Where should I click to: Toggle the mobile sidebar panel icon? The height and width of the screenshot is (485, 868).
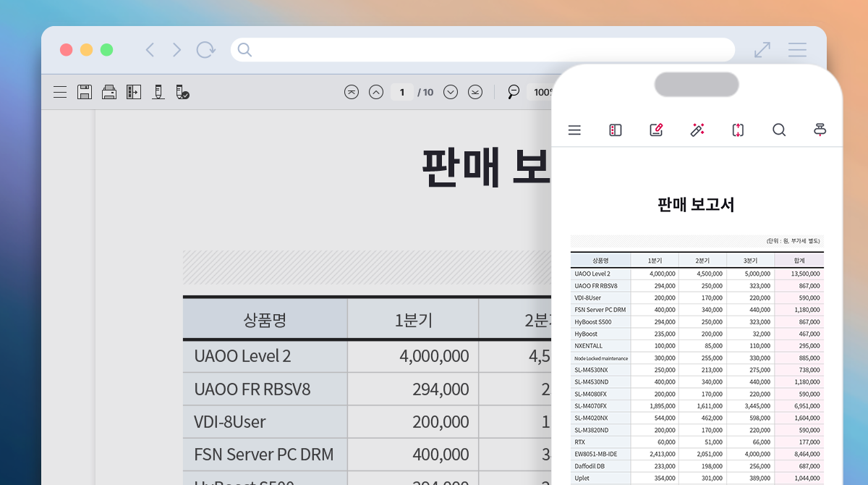616,130
